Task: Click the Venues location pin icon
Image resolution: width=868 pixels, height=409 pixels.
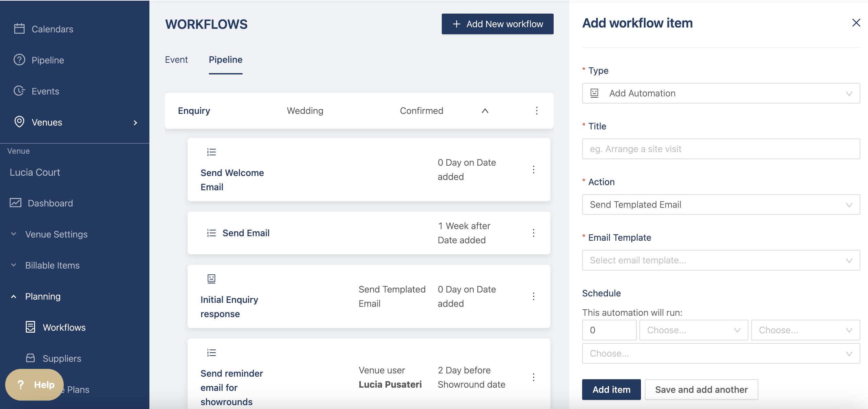Action: (x=19, y=122)
